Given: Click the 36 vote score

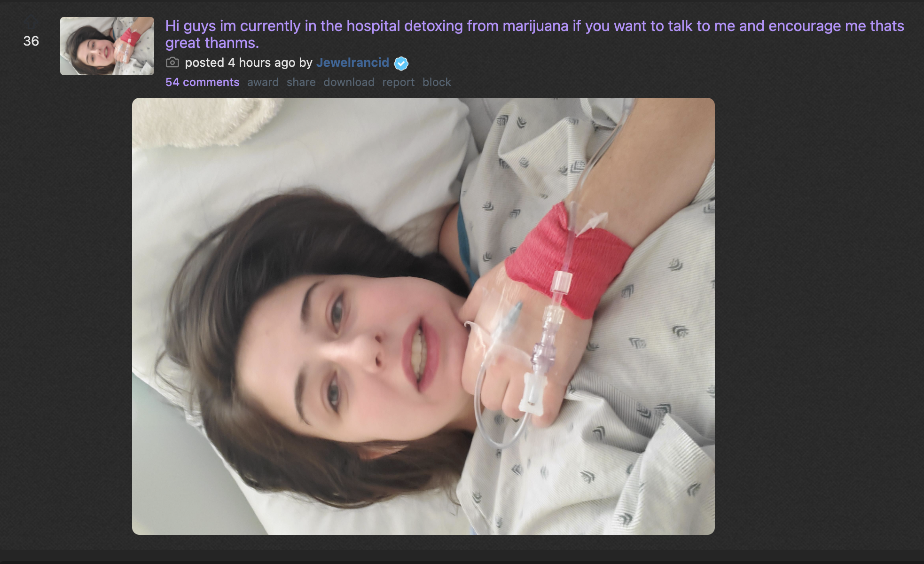Looking at the screenshot, I should click(31, 41).
